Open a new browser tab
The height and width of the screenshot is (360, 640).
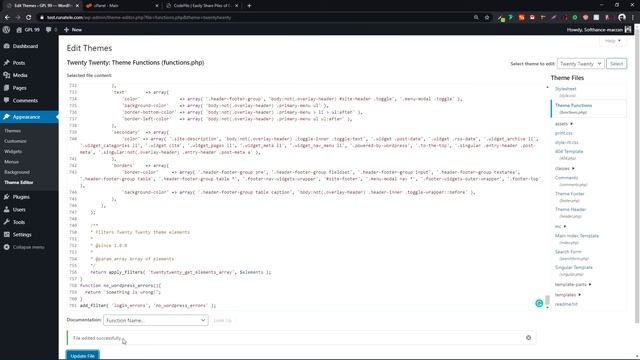[x=249, y=6]
